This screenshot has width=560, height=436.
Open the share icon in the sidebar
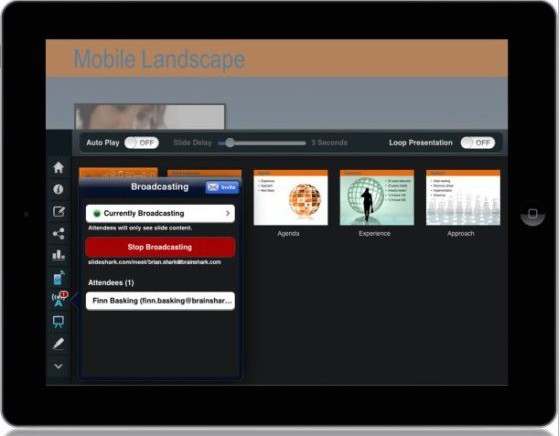coord(59,234)
